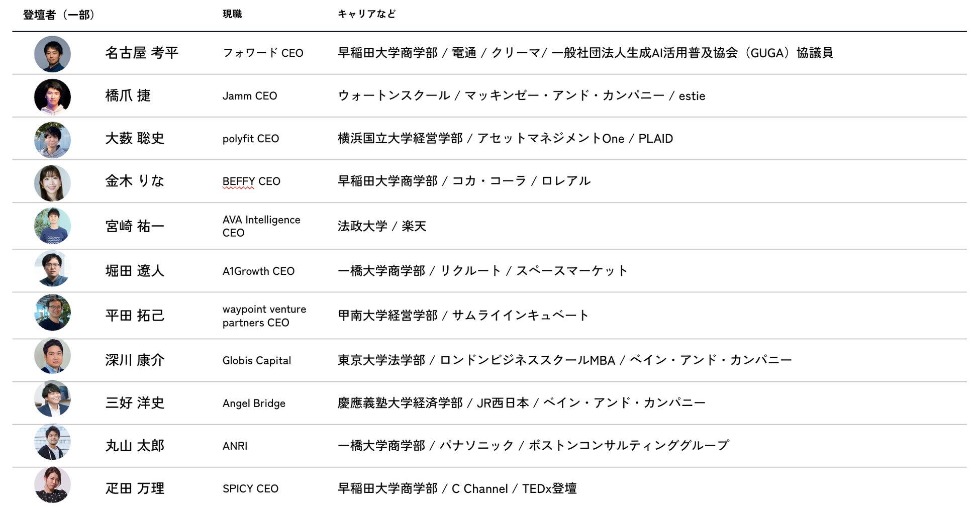Click 丸山 太郎's profile photo
Screen dimensions: 980x506
(52, 442)
